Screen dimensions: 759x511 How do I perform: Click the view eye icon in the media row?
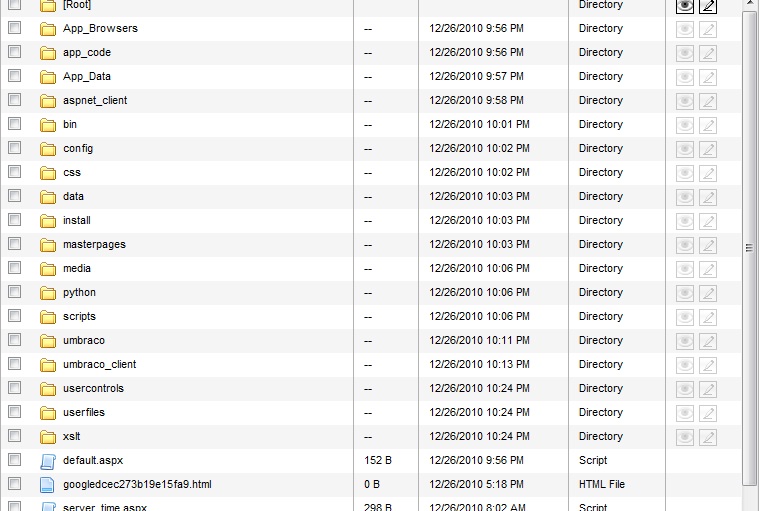click(x=684, y=270)
